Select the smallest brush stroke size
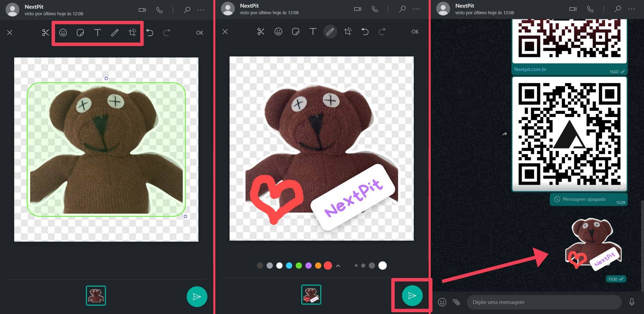644x314 pixels. (357, 266)
